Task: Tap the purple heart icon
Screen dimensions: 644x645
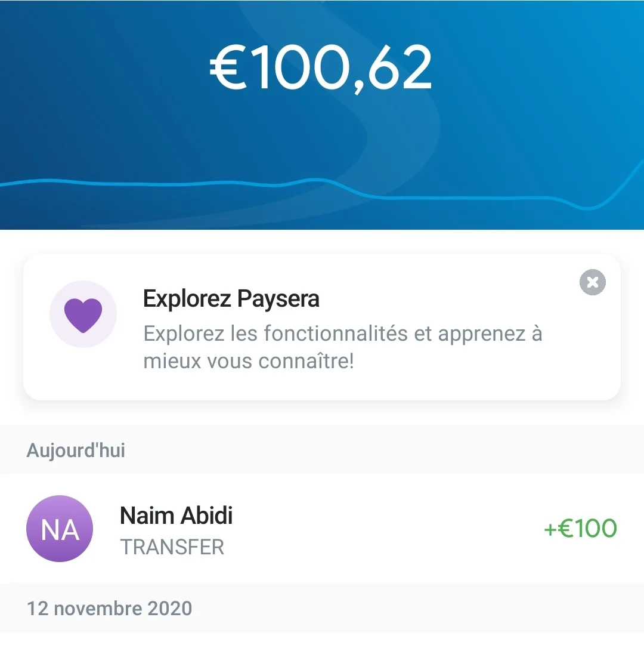Action: pos(83,315)
